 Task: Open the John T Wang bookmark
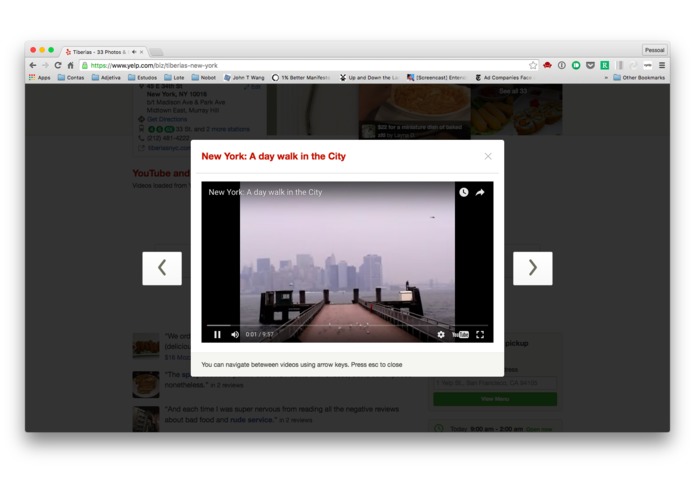click(244, 78)
